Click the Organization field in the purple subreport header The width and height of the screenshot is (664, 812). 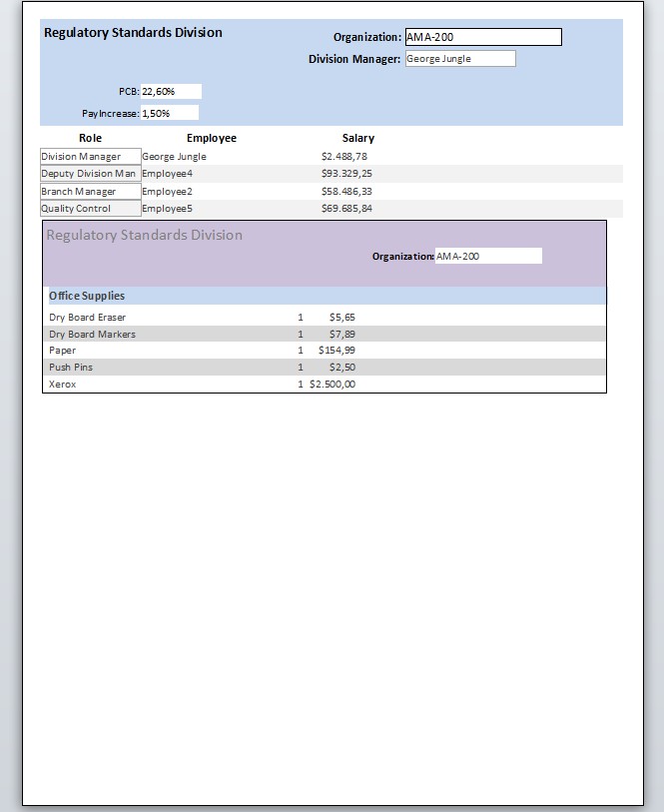tap(488, 256)
